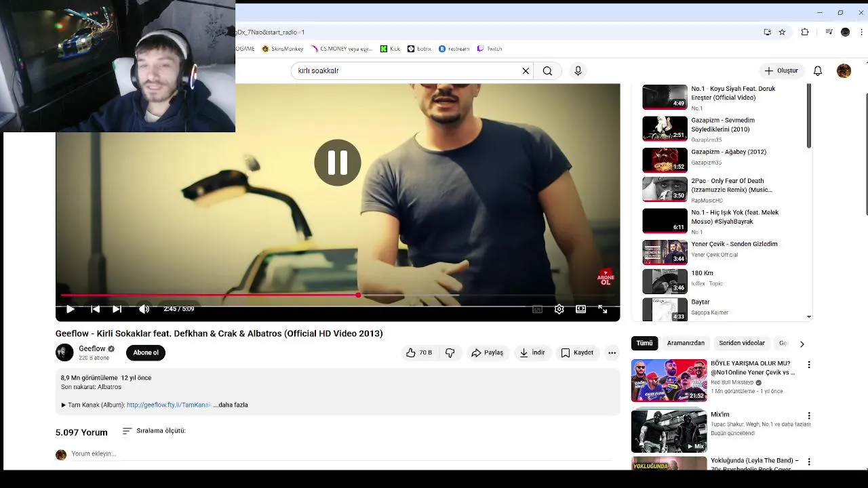Toggle subtitles on the video player

[x=537, y=309]
